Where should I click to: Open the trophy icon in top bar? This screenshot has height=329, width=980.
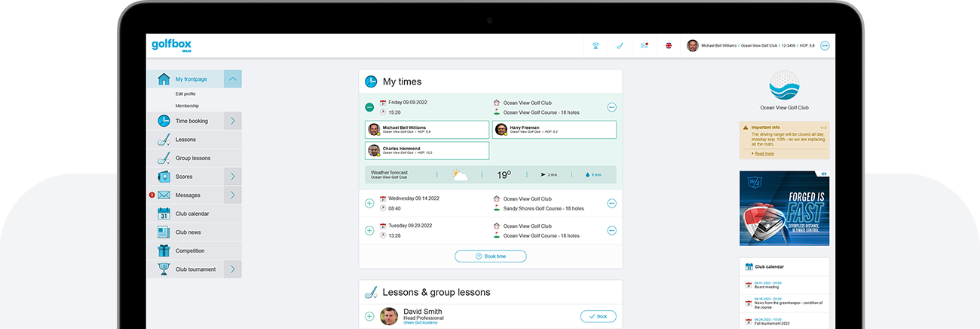[596, 45]
